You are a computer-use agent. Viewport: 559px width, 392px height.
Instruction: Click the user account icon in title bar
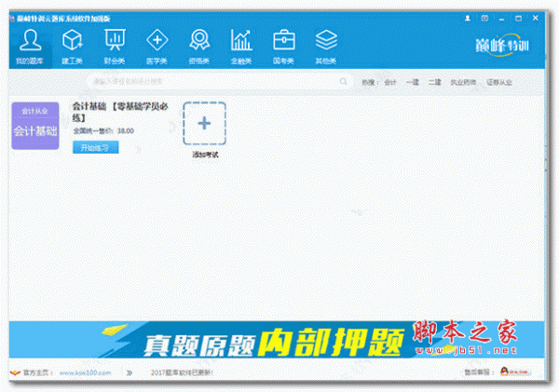point(468,18)
